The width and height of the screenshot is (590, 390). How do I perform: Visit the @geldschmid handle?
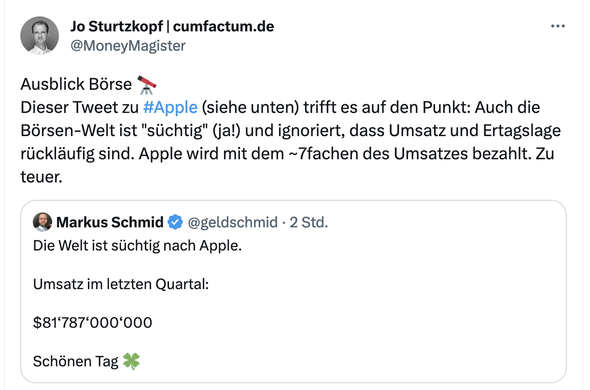233,222
